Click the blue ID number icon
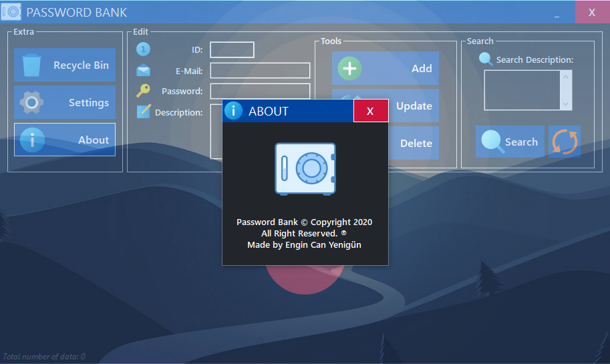 click(143, 49)
